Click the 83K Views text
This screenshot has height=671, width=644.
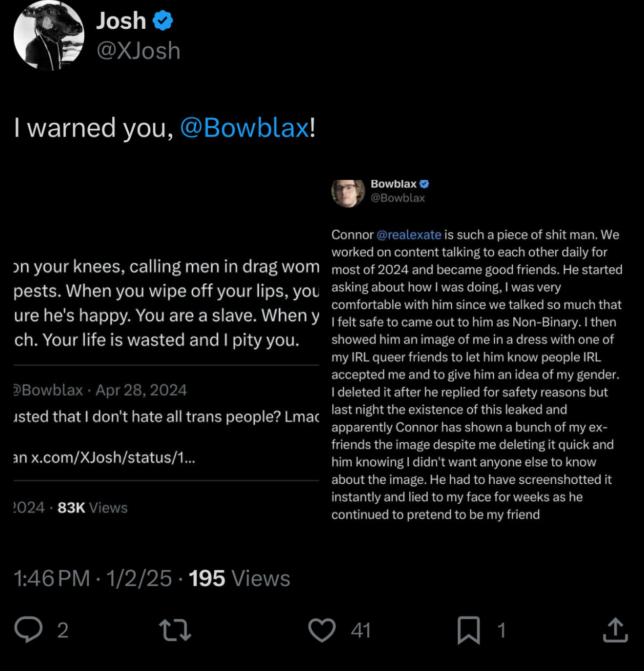(x=92, y=508)
